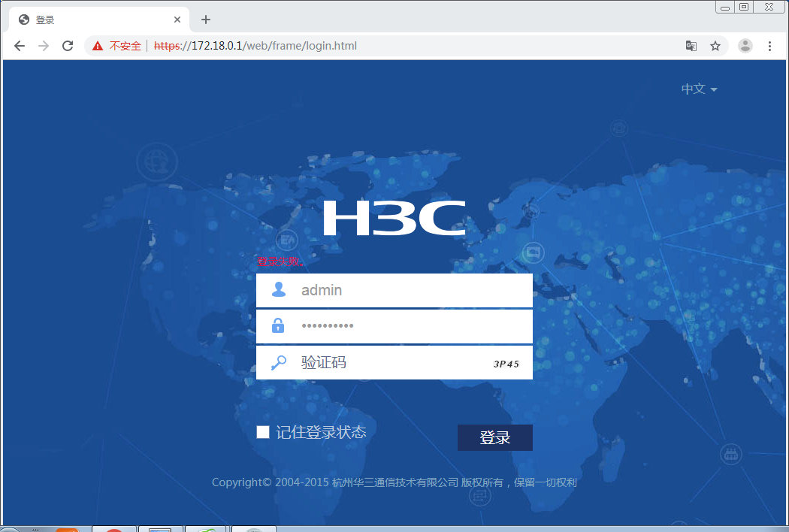Close the browser window

click(x=769, y=7)
